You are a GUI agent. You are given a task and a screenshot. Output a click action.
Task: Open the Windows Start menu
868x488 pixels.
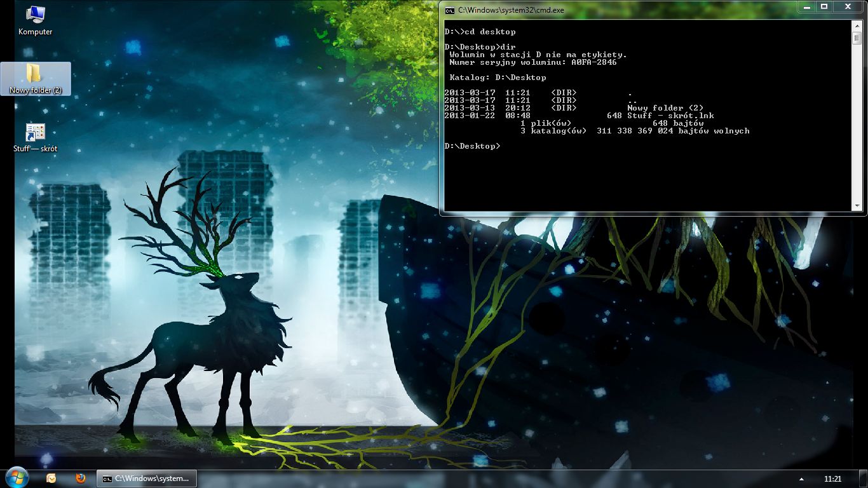point(17,478)
